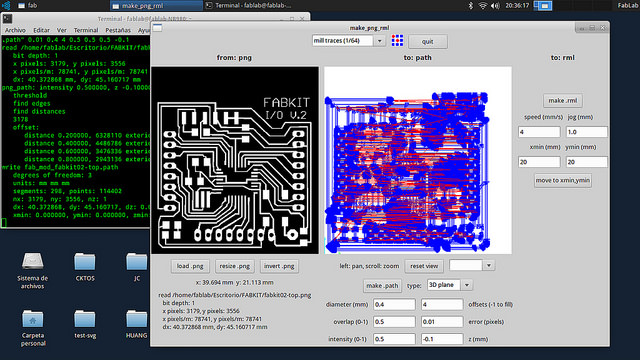Click the offsets input field
The height and width of the screenshot is (360, 640).
pyautogui.click(x=442, y=304)
